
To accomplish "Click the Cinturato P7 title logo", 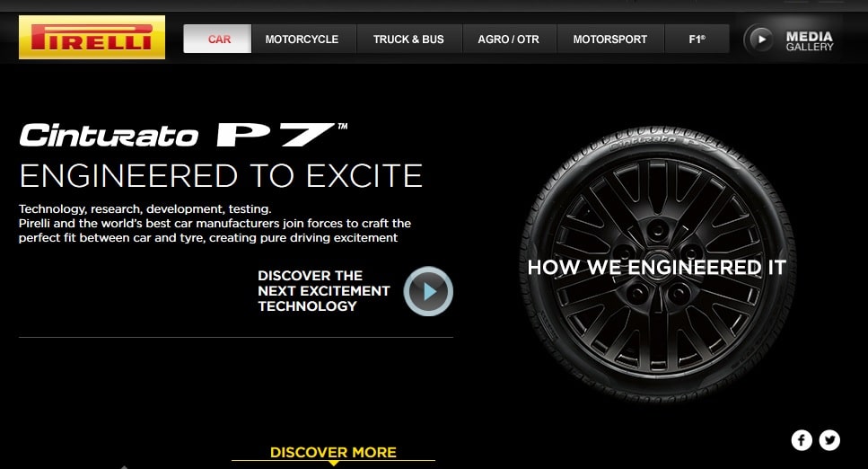I will [x=183, y=135].
